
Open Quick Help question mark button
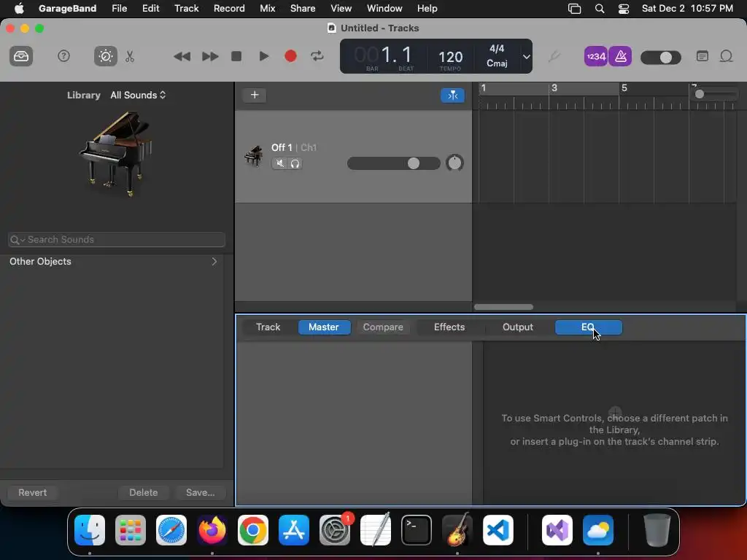coord(63,56)
